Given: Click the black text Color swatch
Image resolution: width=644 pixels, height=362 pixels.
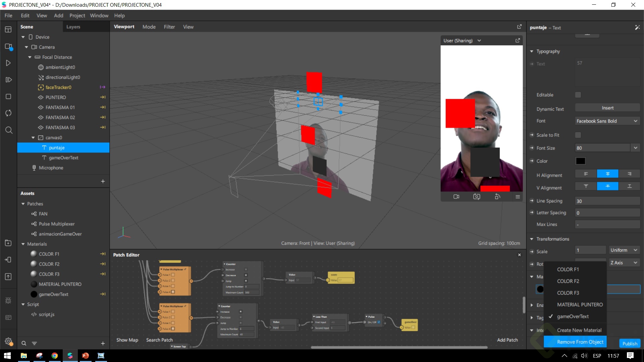Looking at the screenshot, I should 581,161.
